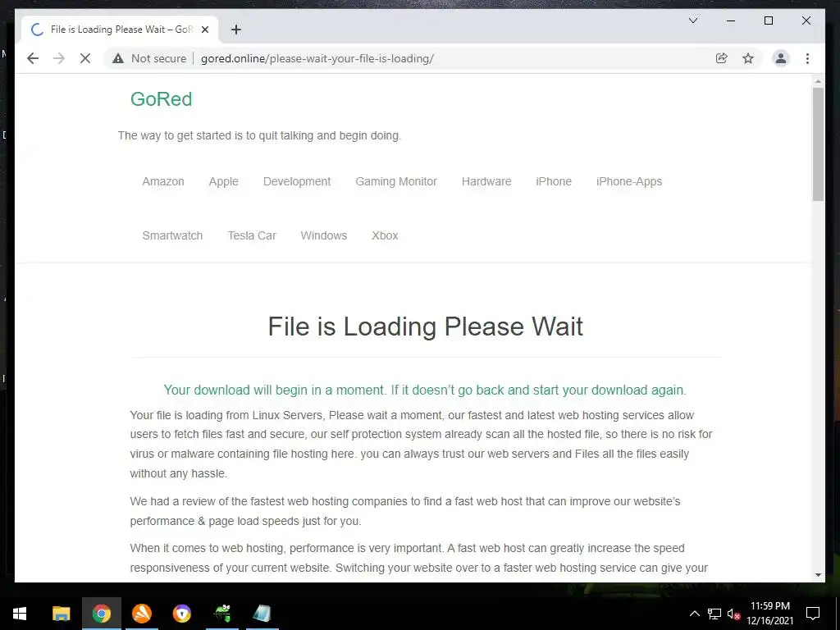Bookmark this page with star icon
The height and width of the screenshot is (630, 840).
[748, 58]
